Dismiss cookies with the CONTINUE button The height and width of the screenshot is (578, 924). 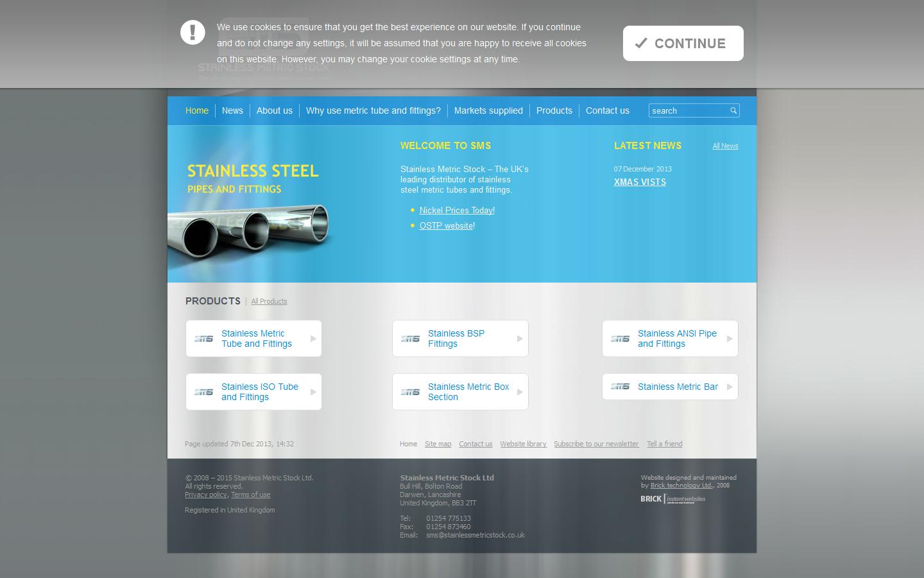683,43
